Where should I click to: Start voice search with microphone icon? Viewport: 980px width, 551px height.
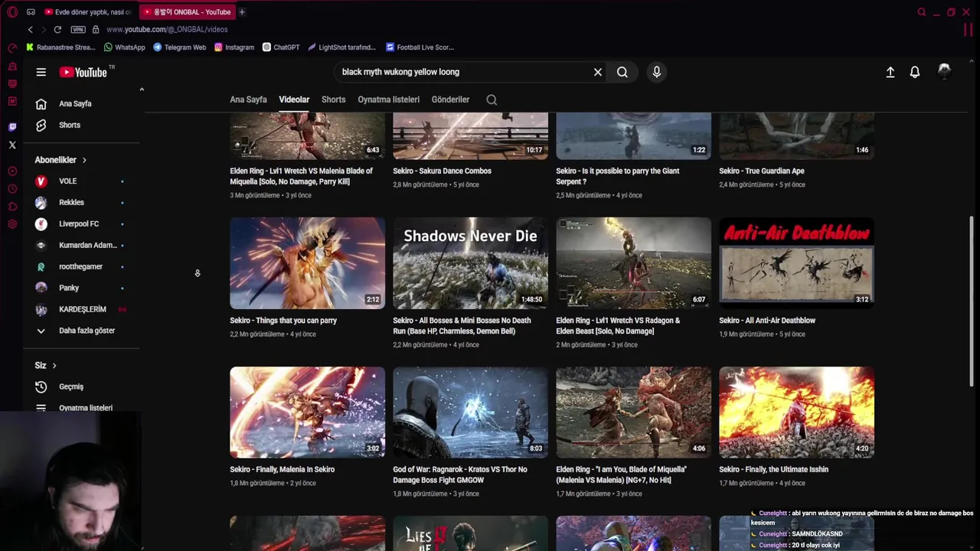pyautogui.click(x=656, y=72)
